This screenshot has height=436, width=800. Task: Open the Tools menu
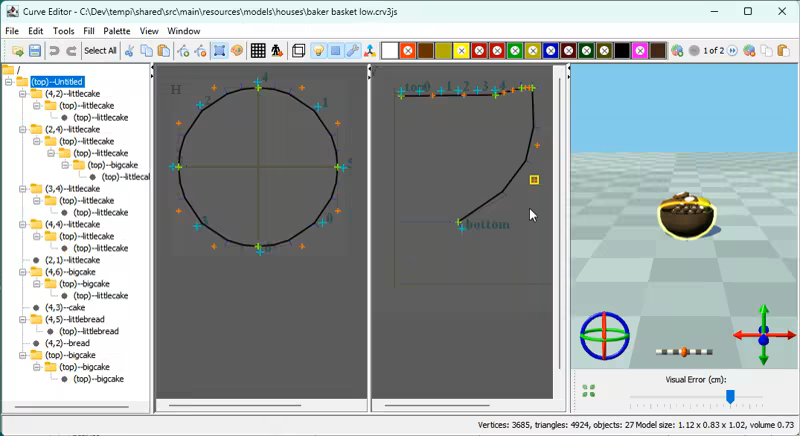click(63, 31)
